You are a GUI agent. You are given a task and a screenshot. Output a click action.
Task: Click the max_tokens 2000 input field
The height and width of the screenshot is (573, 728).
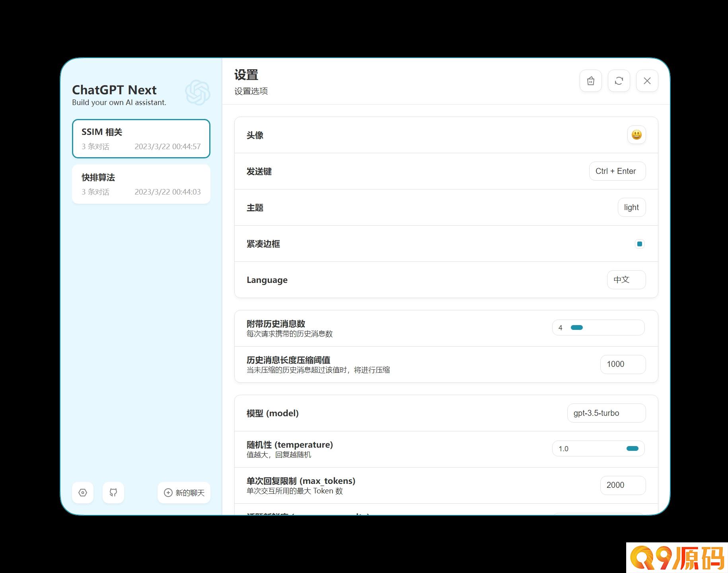pyautogui.click(x=623, y=485)
